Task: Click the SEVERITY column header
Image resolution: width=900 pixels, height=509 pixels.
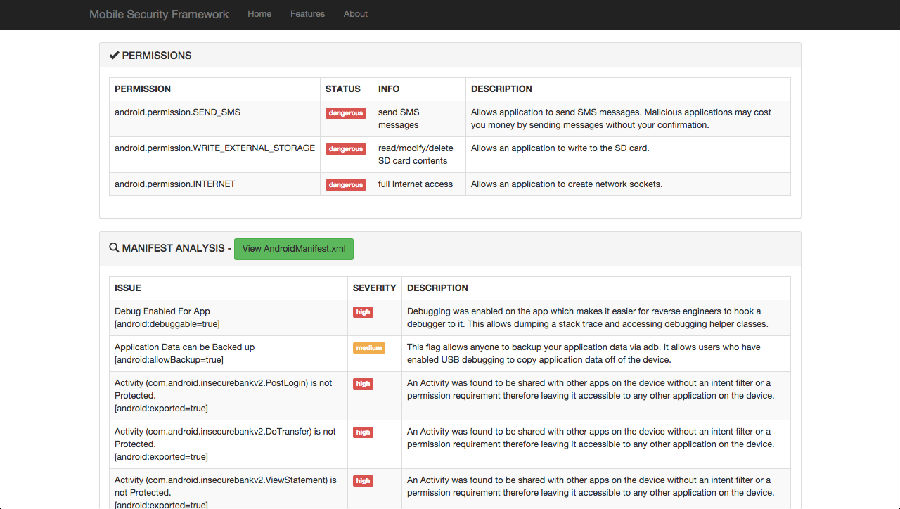Action: [x=374, y=288]
